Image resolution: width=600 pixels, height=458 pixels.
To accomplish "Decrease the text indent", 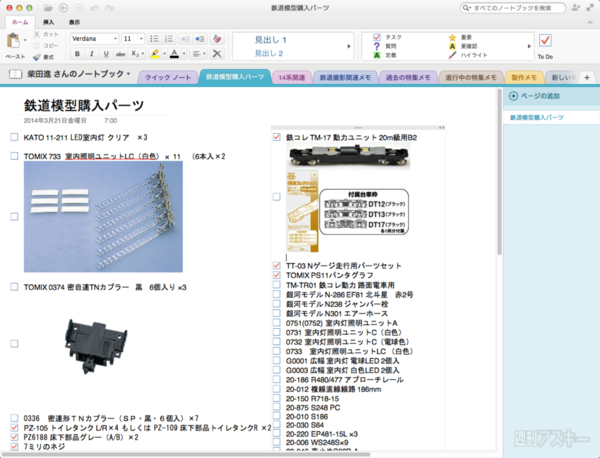I will [x=185, y=39].
